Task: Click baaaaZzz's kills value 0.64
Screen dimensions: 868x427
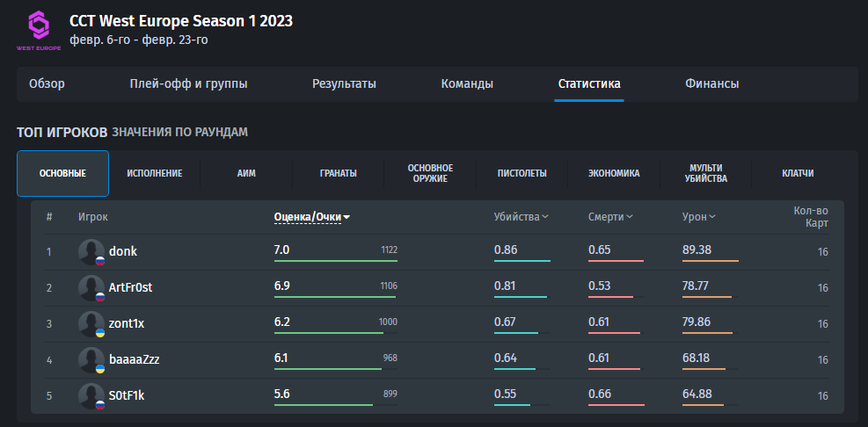Action: [505, 358]
